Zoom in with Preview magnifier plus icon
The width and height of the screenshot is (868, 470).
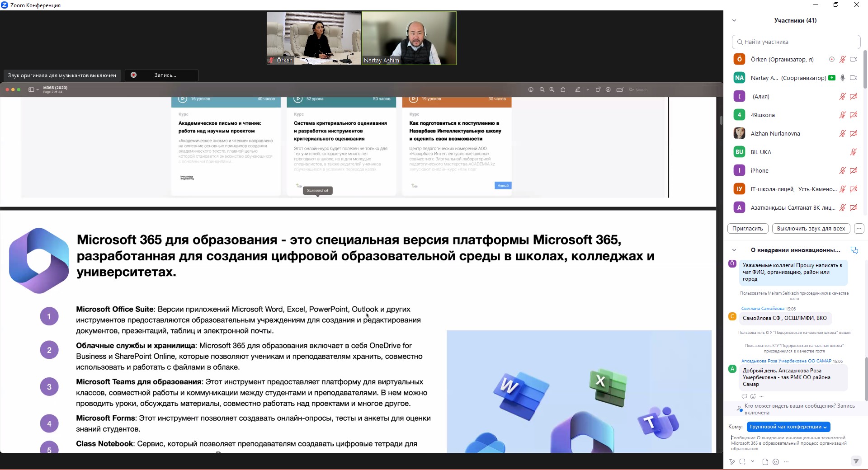pyautogui.click(x=552, y=89)
